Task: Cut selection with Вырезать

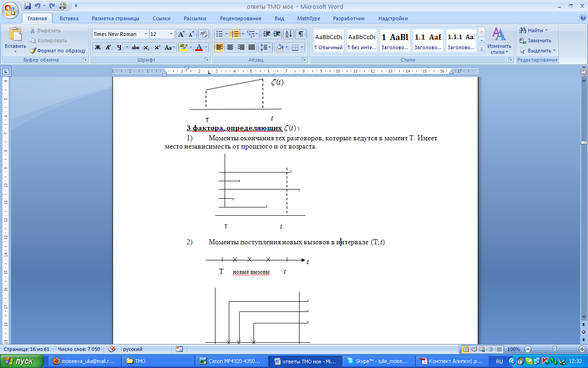Action: [45, 30]
